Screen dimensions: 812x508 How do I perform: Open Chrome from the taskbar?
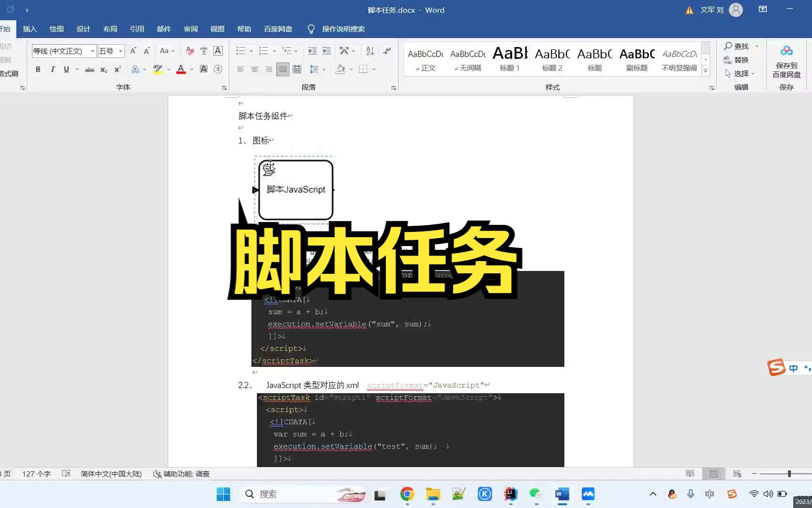[x=407, y=494]
